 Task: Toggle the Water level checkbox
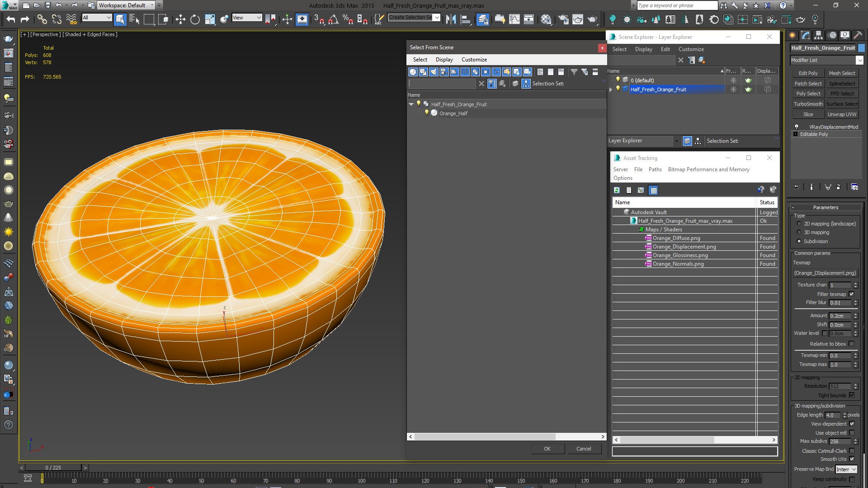[x=825, y=333]
